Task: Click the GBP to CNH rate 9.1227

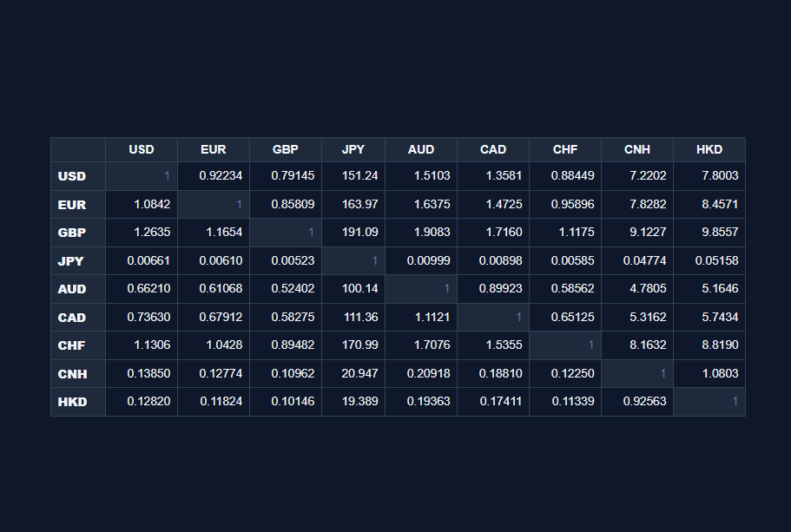Action: coord(637,233)
